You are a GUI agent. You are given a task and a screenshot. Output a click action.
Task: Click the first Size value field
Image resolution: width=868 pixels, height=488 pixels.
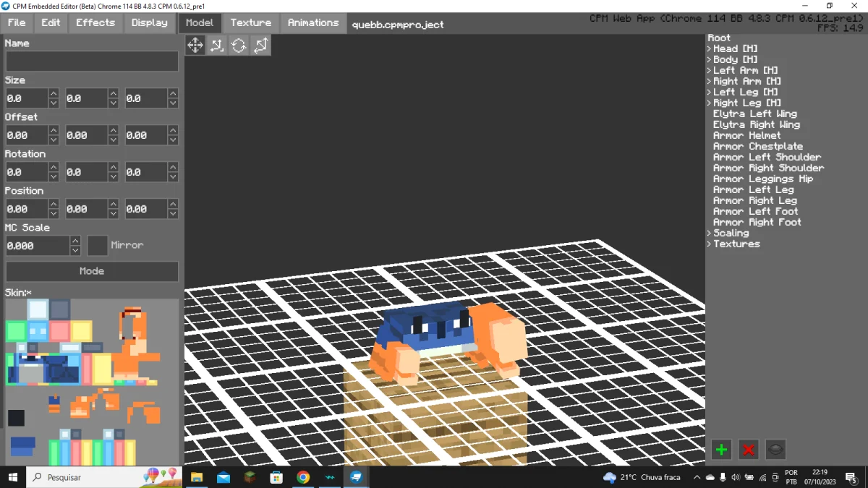tap(27, 98)
